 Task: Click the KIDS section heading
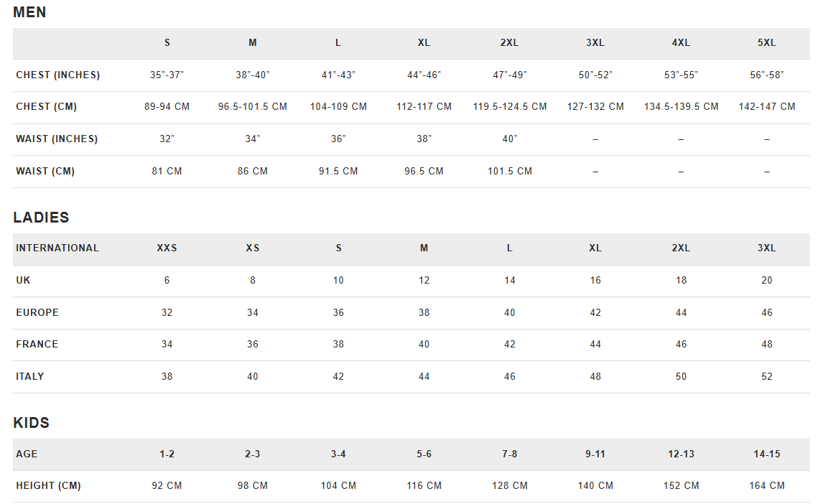pyautogui.click(x=31, y=423)
